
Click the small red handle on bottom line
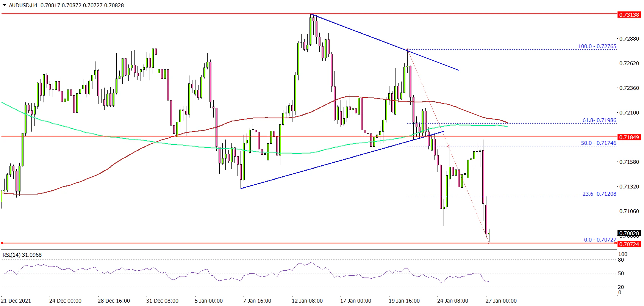pos(2,243)
